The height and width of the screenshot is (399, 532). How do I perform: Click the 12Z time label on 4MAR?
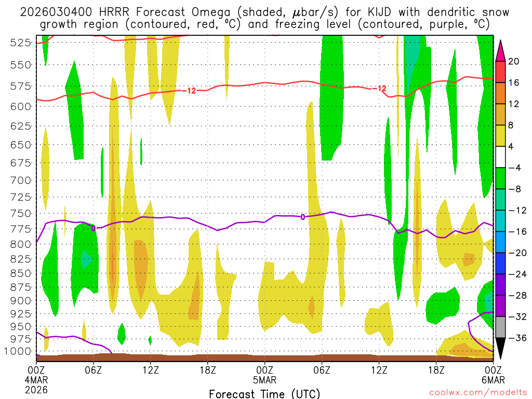[x=150, y=369]
